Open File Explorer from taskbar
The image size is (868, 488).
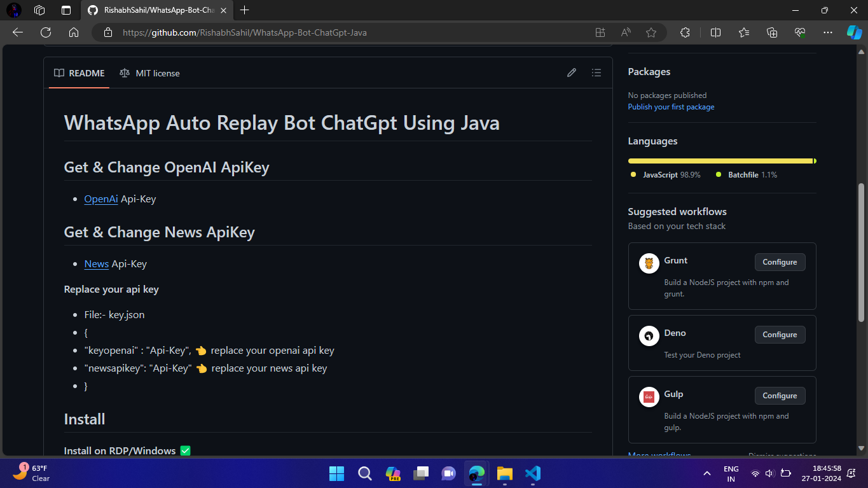coord(504,473)
